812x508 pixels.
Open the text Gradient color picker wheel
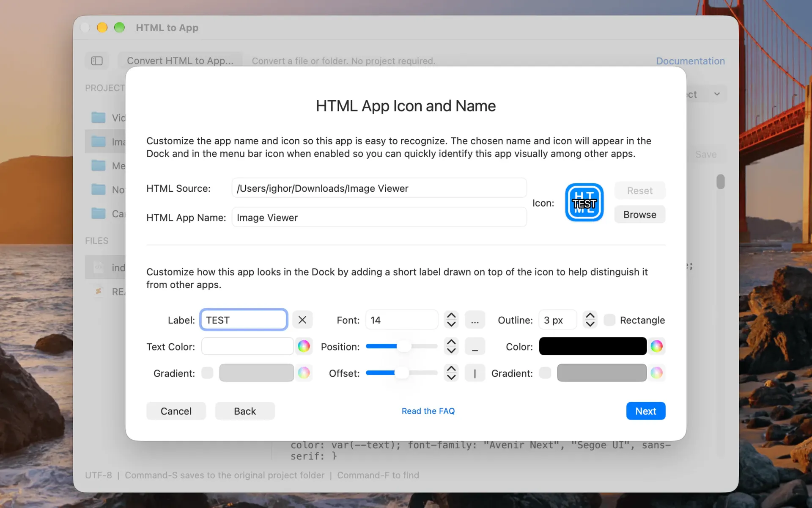(x=304, y=373)
